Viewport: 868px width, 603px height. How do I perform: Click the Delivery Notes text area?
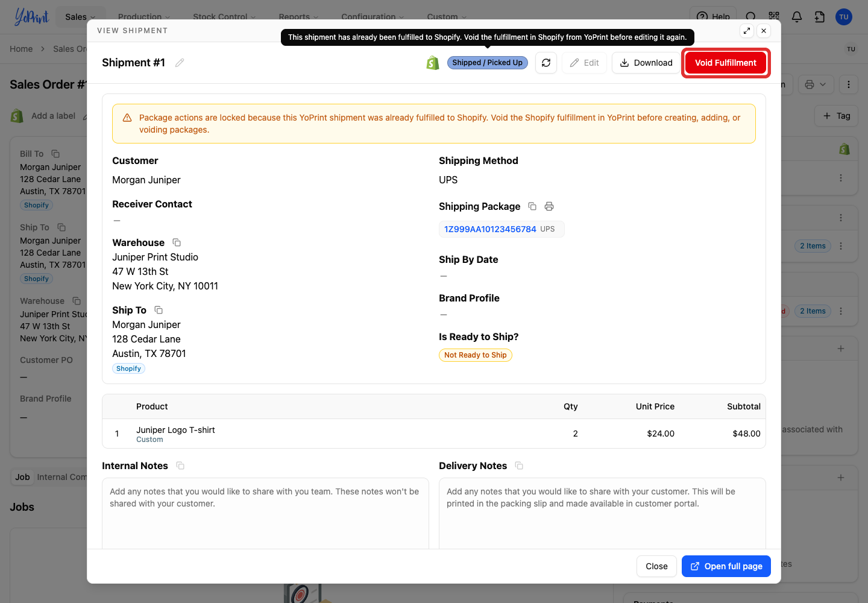[602, 513]
